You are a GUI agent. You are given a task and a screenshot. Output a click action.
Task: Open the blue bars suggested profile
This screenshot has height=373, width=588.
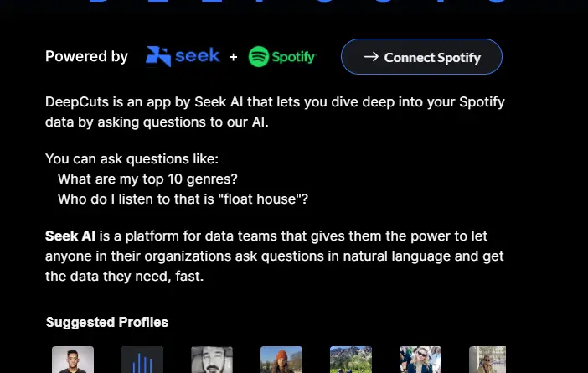point(142,360)
